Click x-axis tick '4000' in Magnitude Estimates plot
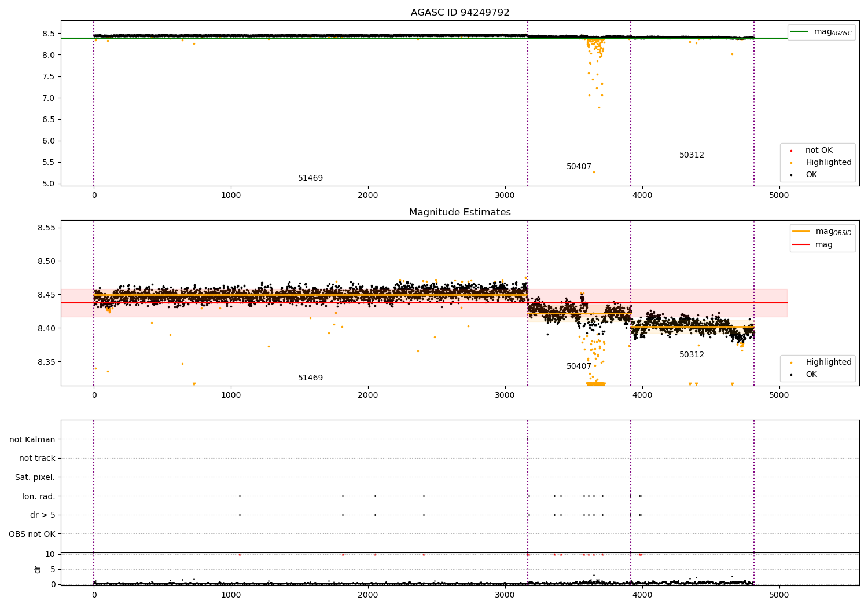868x608 pixels. pyautogui.click(x=642, y=395)
